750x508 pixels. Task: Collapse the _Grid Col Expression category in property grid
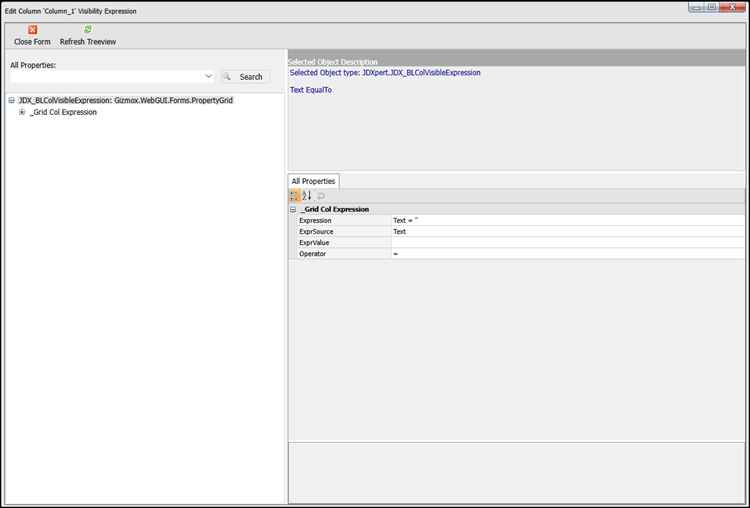(293, 210)
